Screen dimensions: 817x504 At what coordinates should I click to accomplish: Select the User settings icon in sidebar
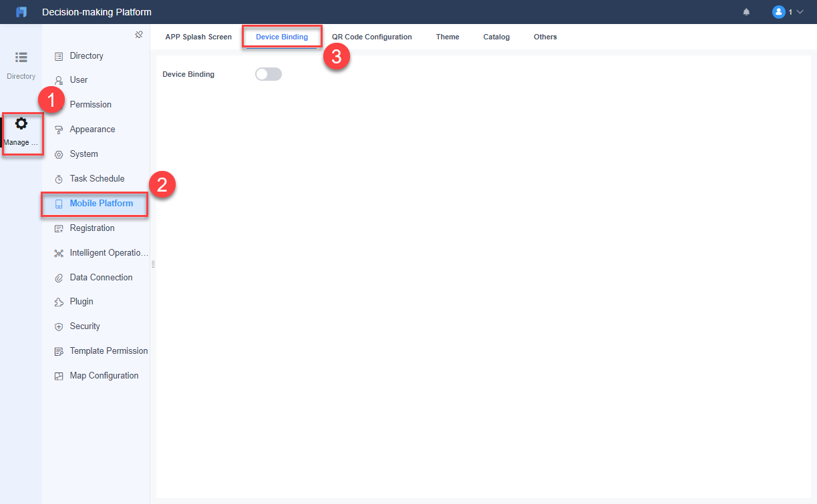(x=59, y=79)
